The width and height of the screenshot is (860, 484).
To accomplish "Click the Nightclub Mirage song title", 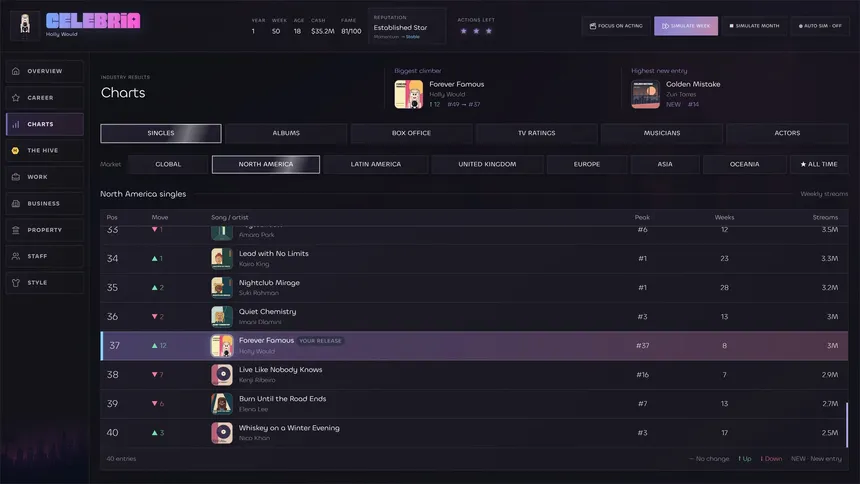I will coord(269,283).
